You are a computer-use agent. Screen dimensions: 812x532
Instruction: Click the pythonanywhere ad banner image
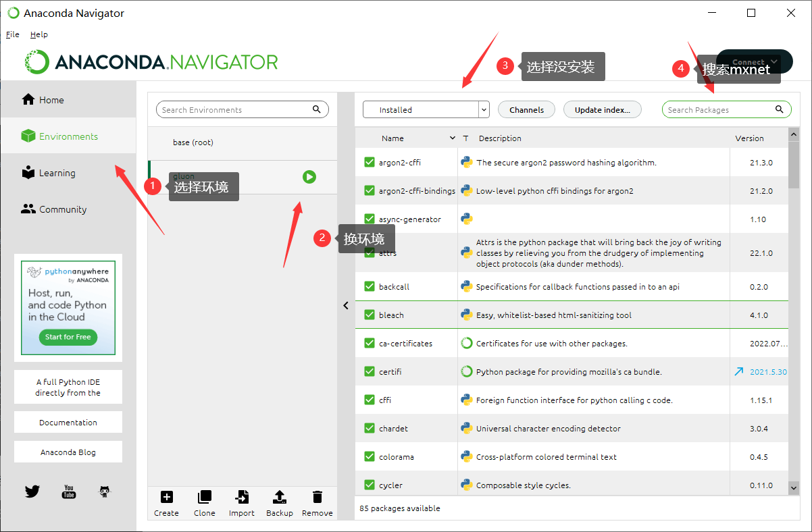point(68,308)
